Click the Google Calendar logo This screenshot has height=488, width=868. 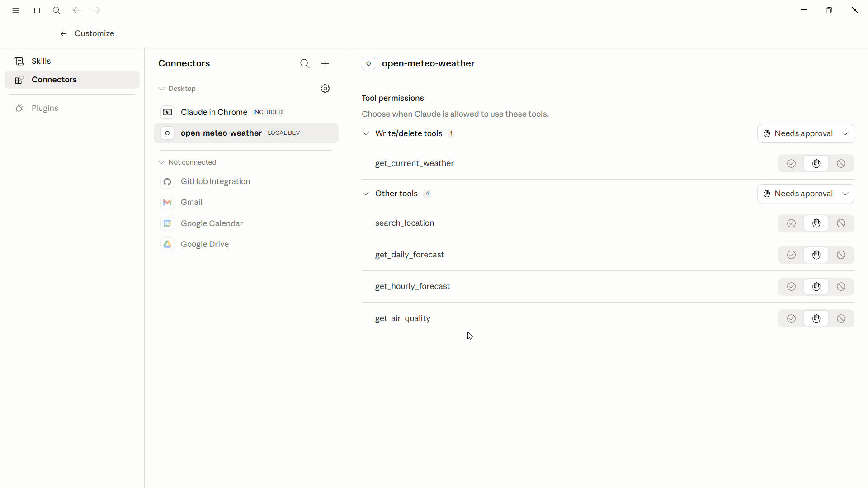coord(167,223)
